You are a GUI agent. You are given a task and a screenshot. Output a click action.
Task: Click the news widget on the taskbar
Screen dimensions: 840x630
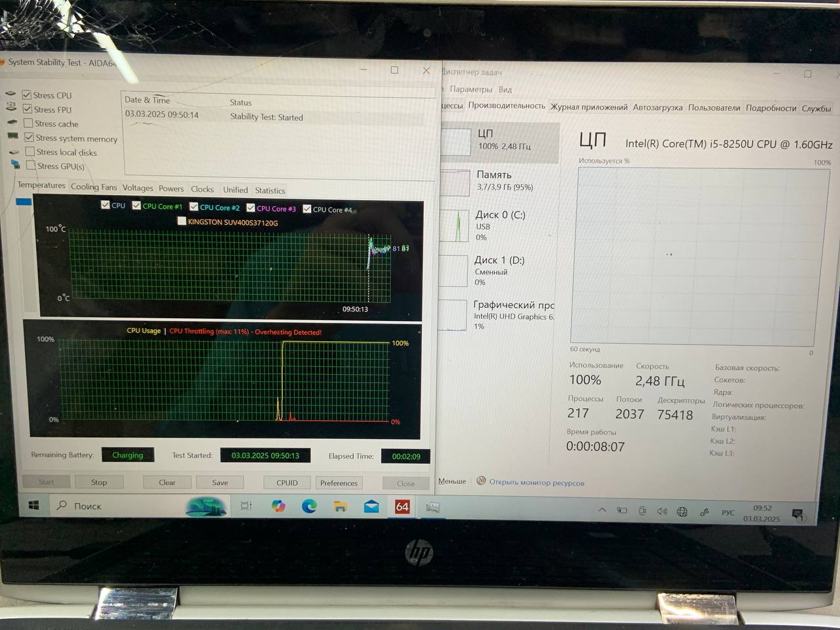pyautogui.click(x=206, y=506)
